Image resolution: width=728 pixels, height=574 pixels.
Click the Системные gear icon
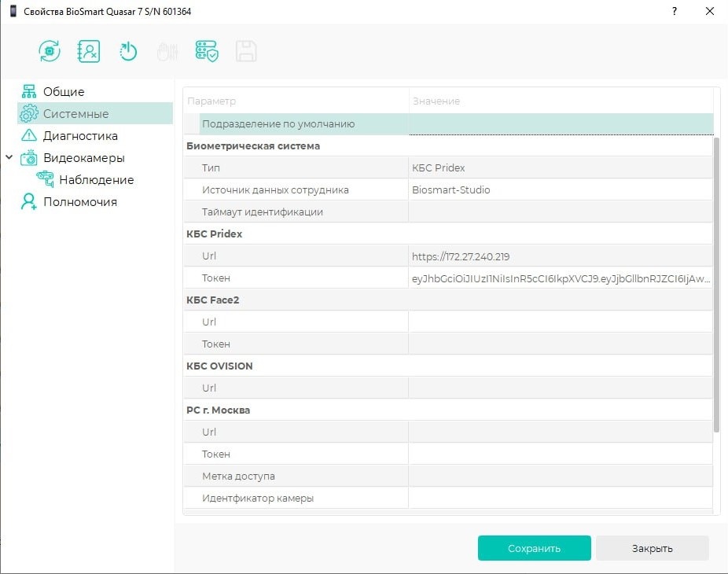[x=29, y=113]
